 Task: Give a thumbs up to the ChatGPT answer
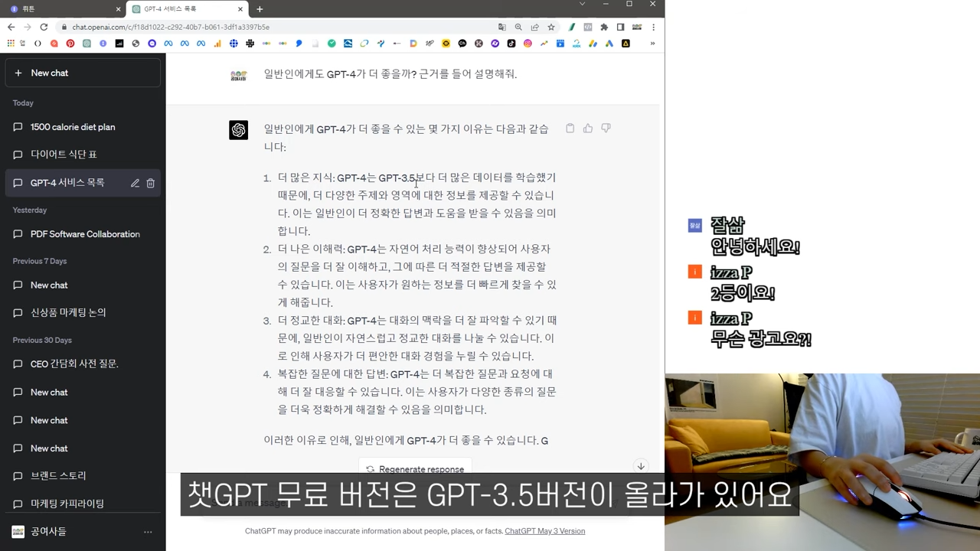(587, 128)
